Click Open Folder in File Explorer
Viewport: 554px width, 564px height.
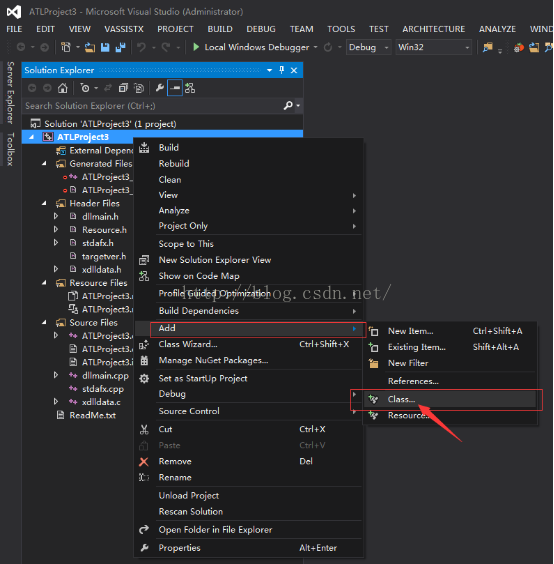tap(248, 530)
